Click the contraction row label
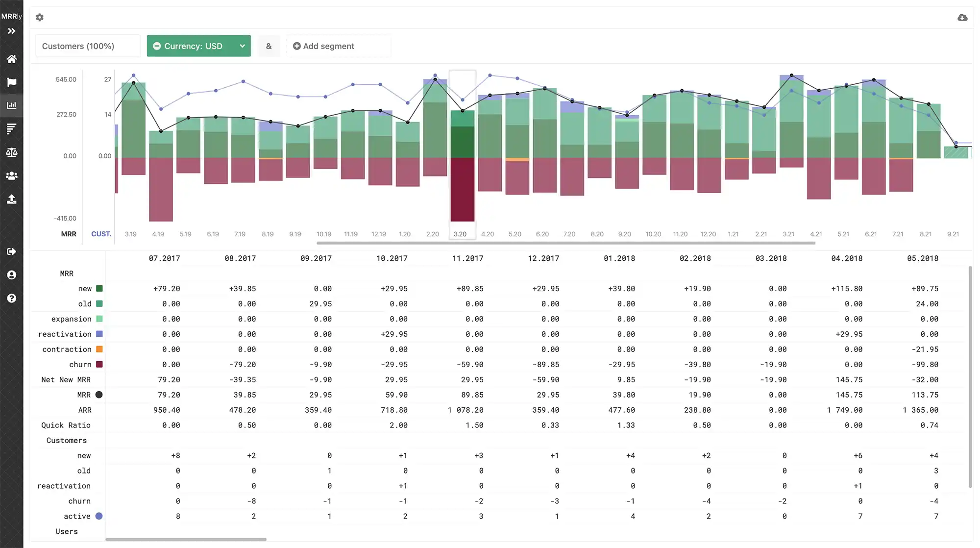This screenshot has height=548, width=980. click(67, 349)
